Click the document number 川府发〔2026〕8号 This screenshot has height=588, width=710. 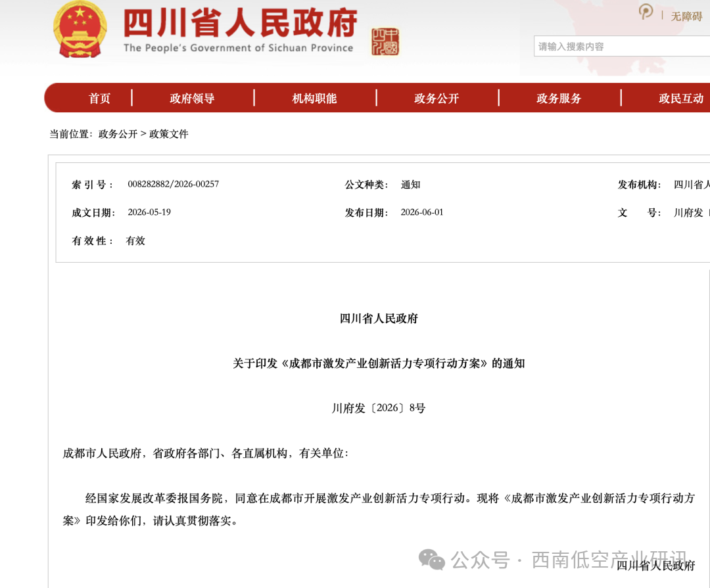(379, 408)
